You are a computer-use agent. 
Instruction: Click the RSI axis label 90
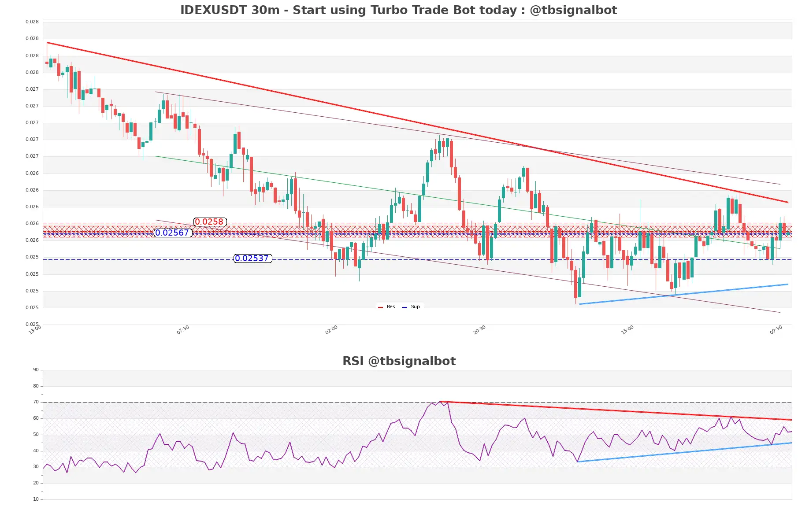36,370
